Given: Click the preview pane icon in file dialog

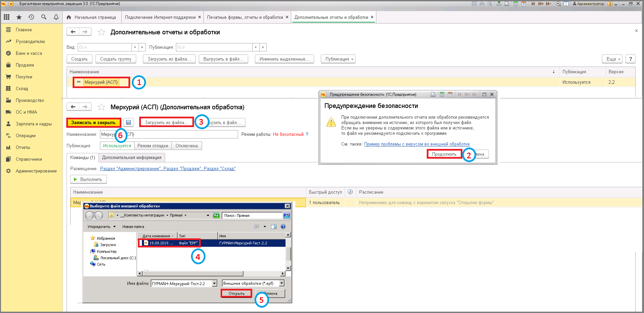Looking at the screenshot, I should pos(274,227).
